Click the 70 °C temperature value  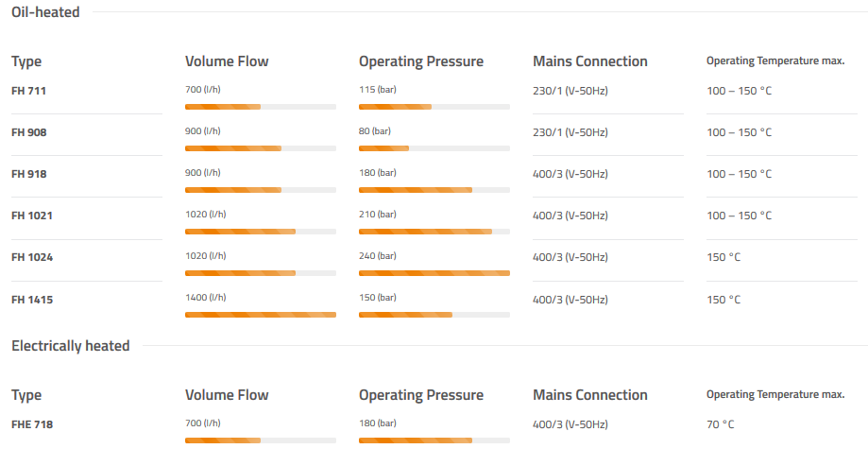pos(721,424)
